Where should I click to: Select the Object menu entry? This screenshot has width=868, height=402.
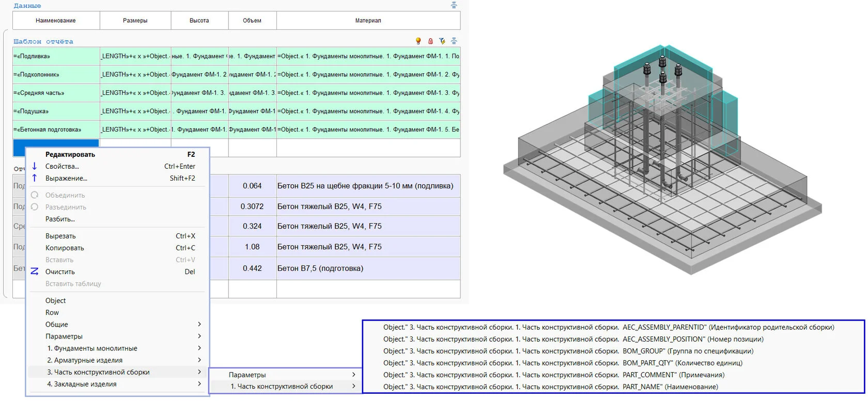click(118, 300)
